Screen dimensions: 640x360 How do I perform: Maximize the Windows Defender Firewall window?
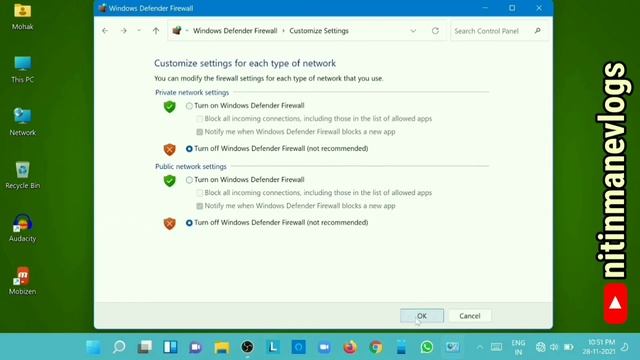pos(512,8)
